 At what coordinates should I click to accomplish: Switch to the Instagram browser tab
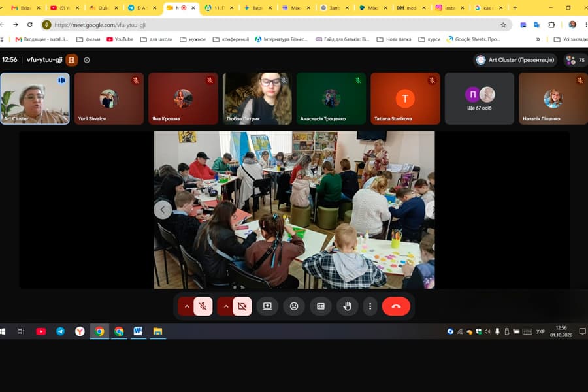[x=450, y=8]
